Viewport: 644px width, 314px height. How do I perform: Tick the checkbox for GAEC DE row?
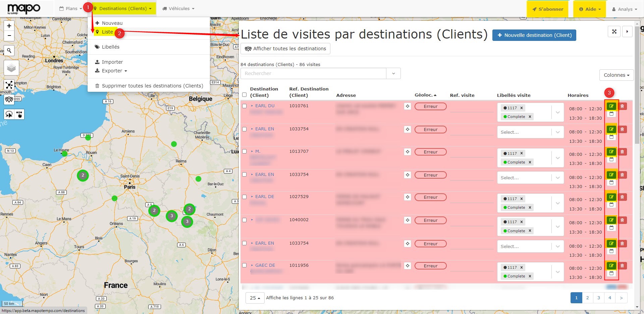point(244,265)
